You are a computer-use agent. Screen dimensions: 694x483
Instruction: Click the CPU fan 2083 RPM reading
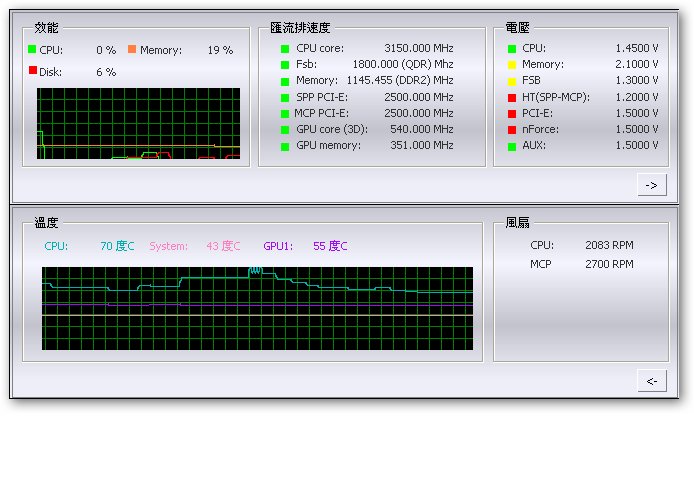[609, 245]
